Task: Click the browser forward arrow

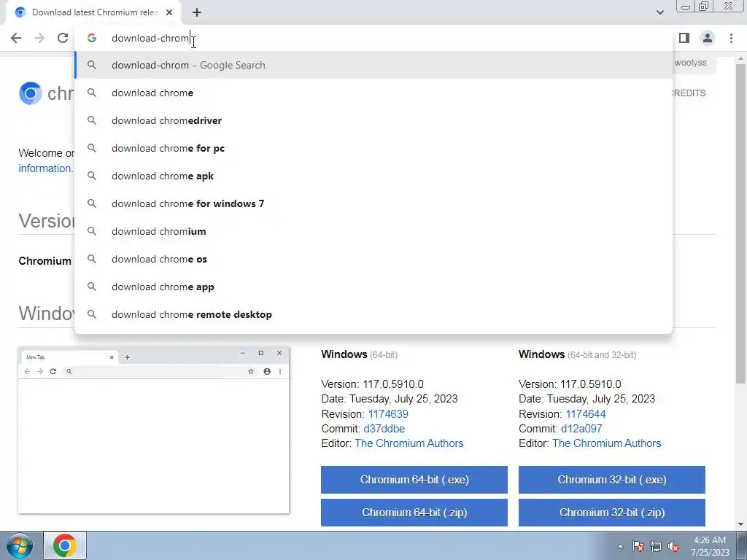Action: pos(39,38)
